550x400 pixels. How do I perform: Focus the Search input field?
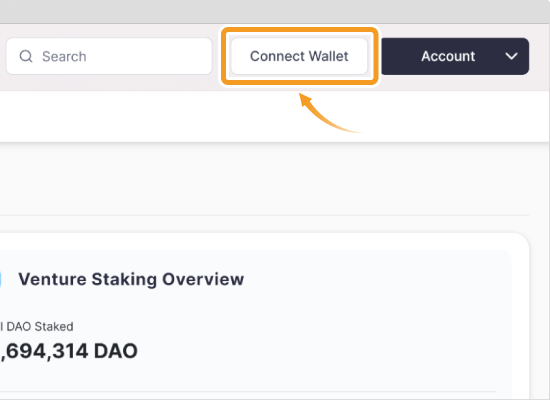[109, 56]
